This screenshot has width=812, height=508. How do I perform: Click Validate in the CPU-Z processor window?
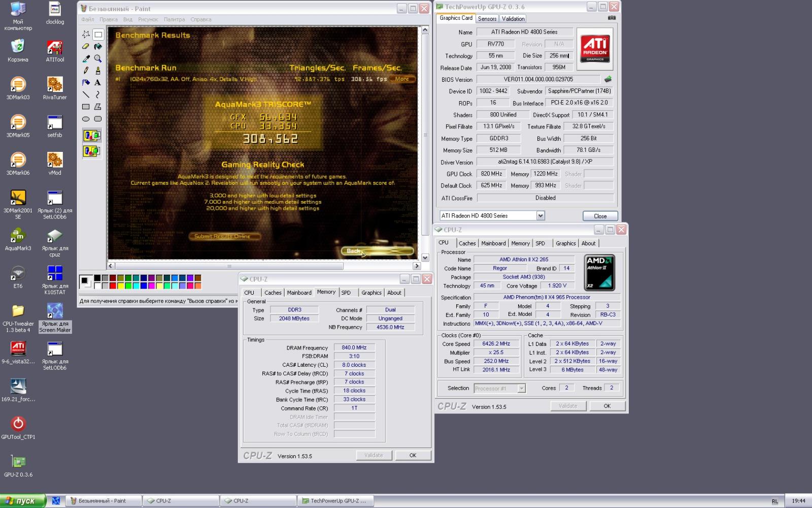click(x=568, y=406)
